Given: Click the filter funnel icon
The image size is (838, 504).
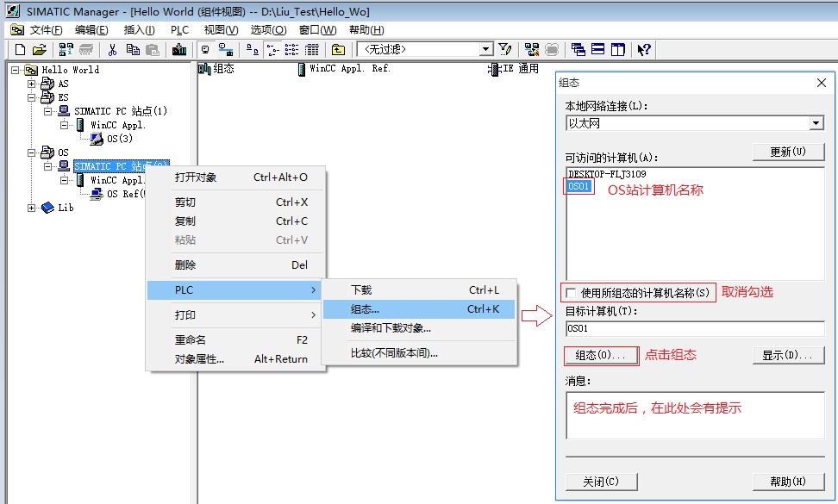Looking at the screenshot, I should 505,50.
